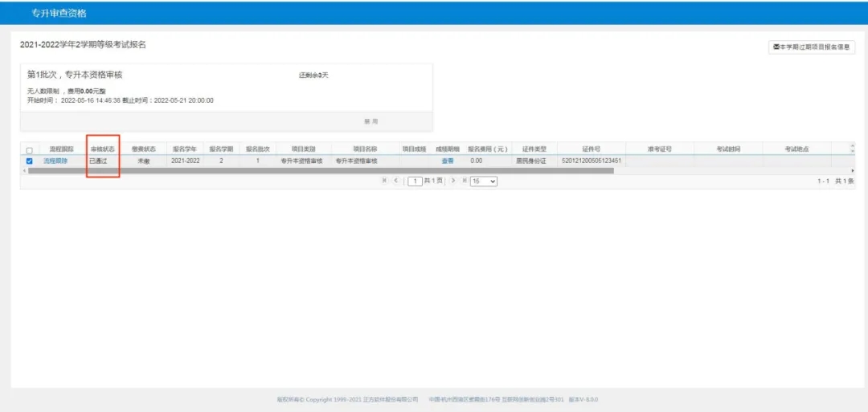
Task: Click the 2021-2022 cell
Action: click(186, 161)
